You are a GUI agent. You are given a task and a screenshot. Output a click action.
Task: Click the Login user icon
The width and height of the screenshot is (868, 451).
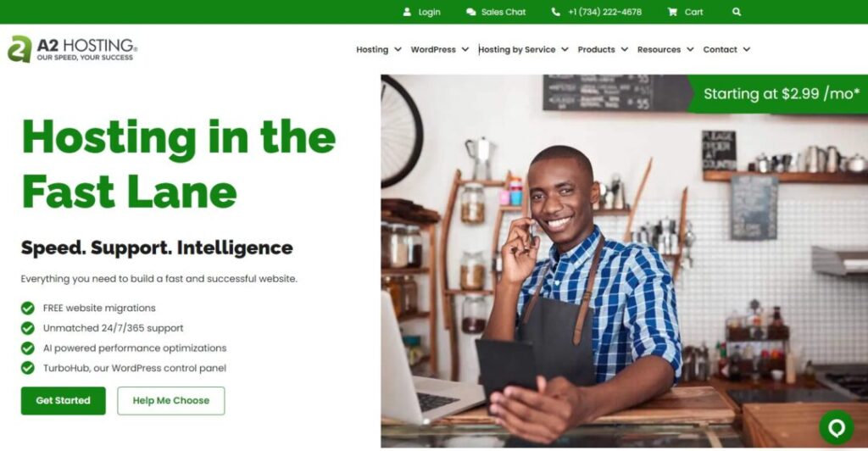click(x=408, y=12)
